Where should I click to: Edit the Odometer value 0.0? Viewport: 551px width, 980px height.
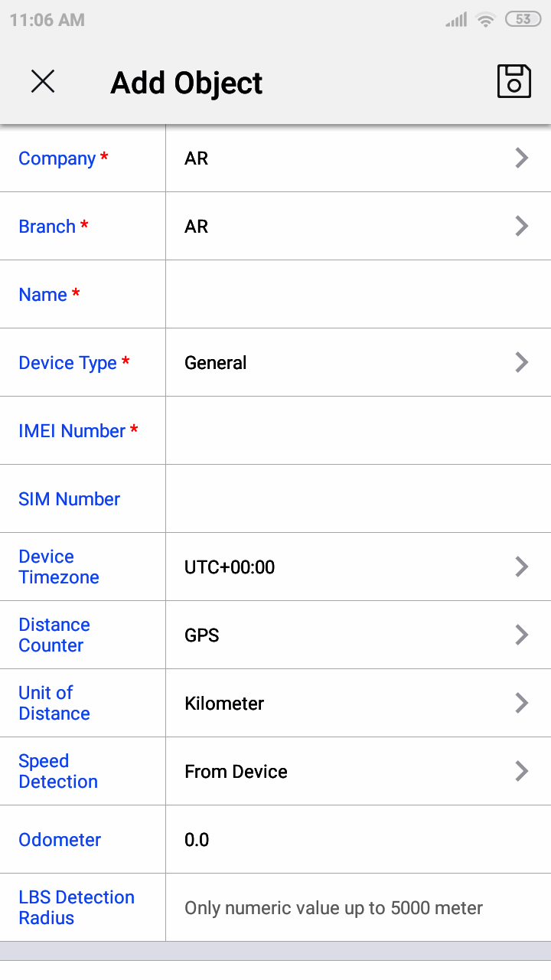pyautogui.click(x=358, y=840)
